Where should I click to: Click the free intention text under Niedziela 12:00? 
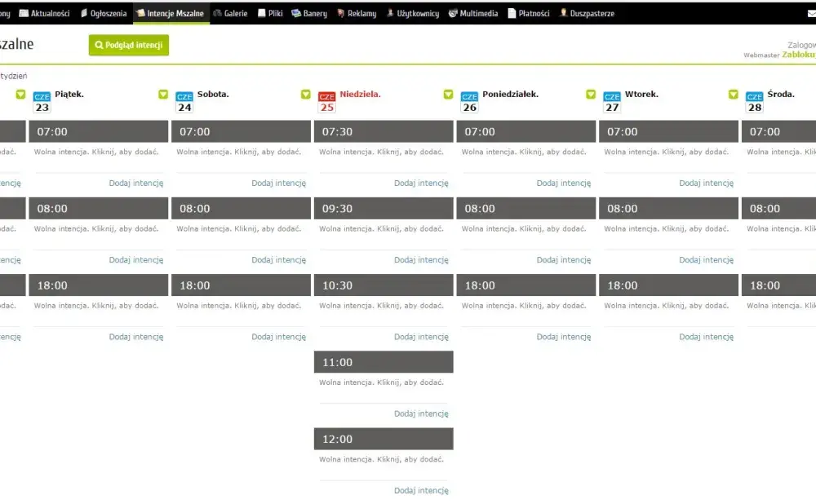click(x=381, y=459)
